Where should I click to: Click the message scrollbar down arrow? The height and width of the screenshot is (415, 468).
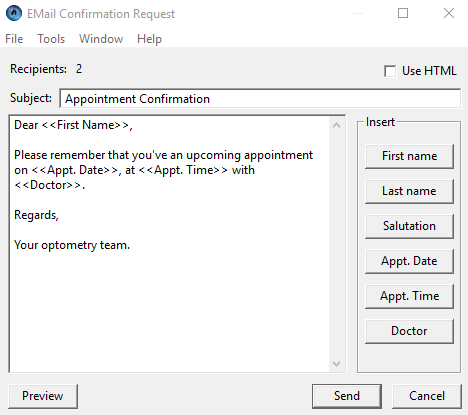coord(337,363)
